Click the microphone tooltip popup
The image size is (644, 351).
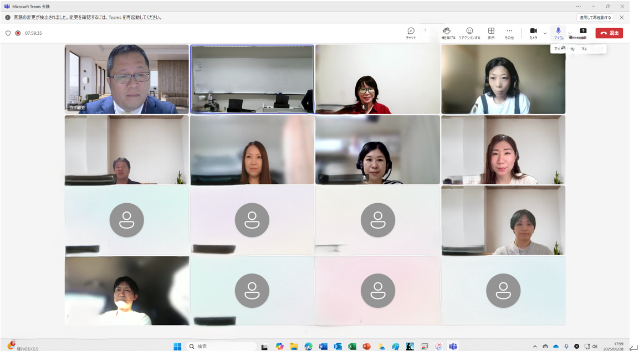[578, 49]
